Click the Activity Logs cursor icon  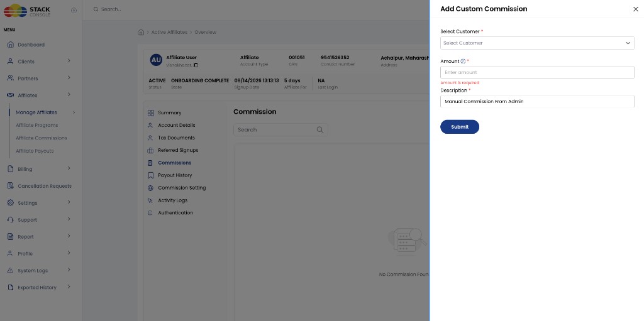pyautogui.click(x=150, y=200)
